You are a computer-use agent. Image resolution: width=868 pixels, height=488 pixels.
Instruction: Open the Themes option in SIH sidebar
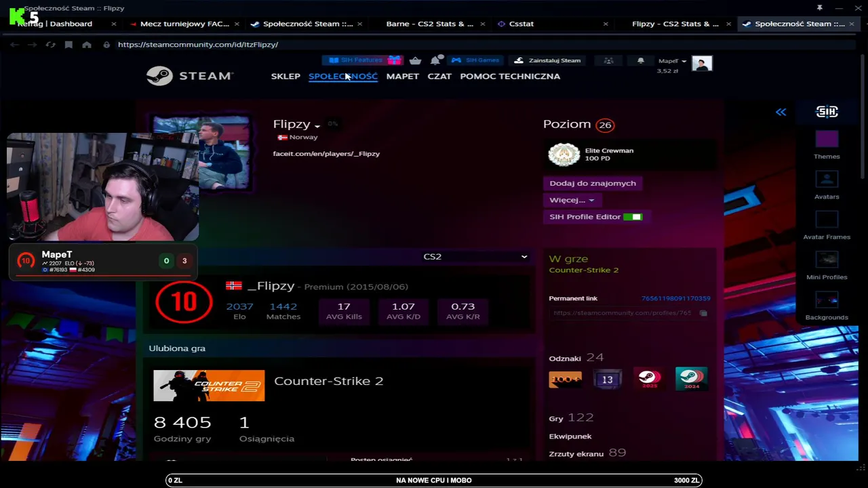[x=827, y=145]
